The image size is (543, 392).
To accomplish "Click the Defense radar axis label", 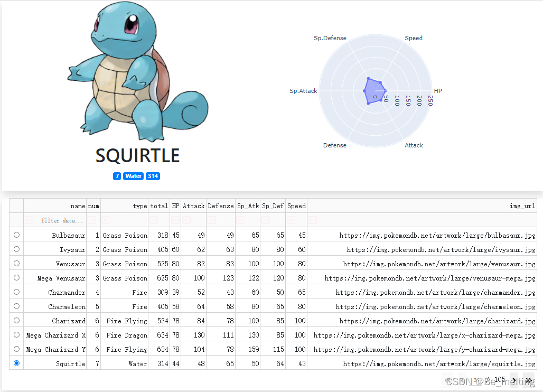I will (334, 145).
